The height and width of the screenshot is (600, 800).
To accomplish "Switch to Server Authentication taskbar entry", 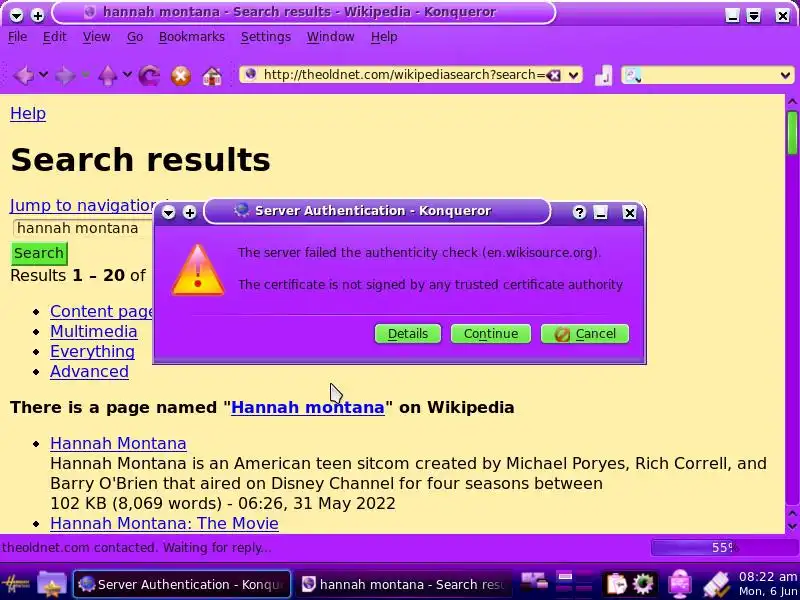I will pos(182,584).
